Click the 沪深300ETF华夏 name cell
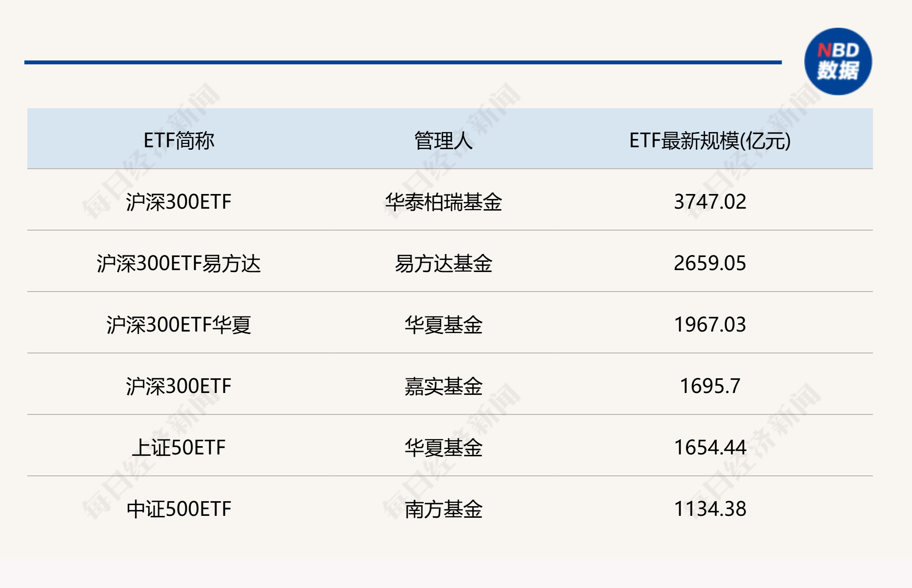 click(178, 325)
